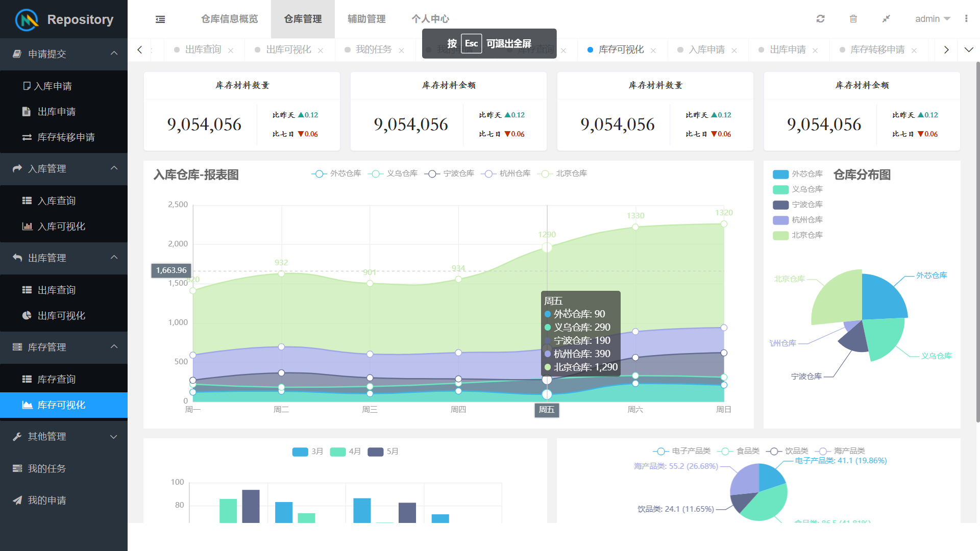Open 出库可视化 pie chart sidebar item
980x551 pixels.
point(61,316)
